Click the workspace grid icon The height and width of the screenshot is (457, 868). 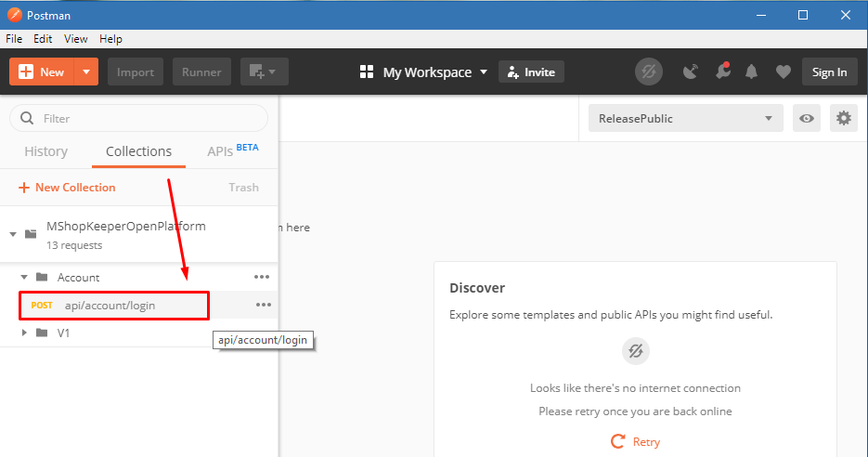click(367, 72)
